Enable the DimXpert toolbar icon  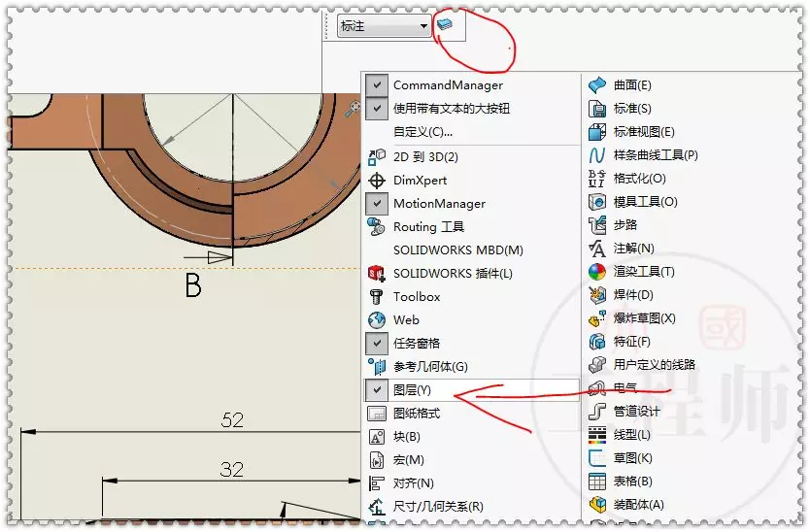pyautogui.click(x=377, y=181)
